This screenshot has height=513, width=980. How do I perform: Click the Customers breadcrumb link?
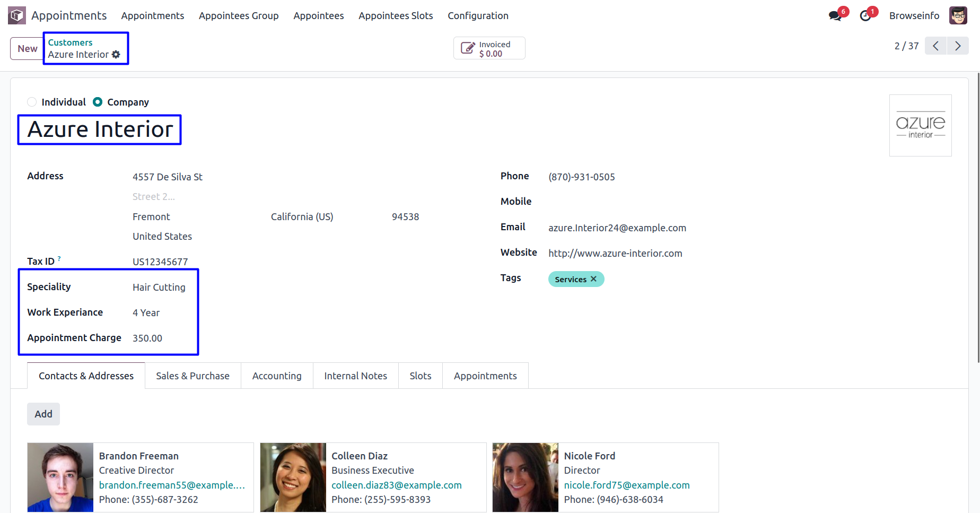point(70,42)
